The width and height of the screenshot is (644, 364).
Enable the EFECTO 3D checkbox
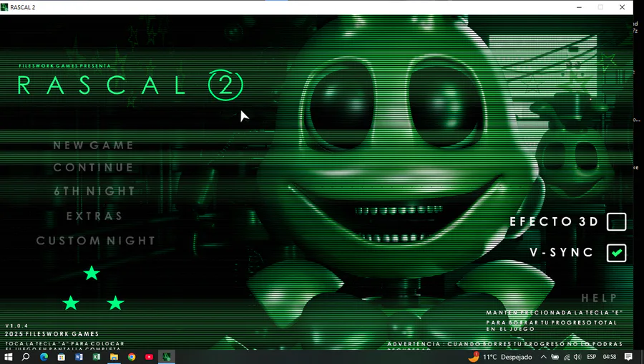[617, 221]
